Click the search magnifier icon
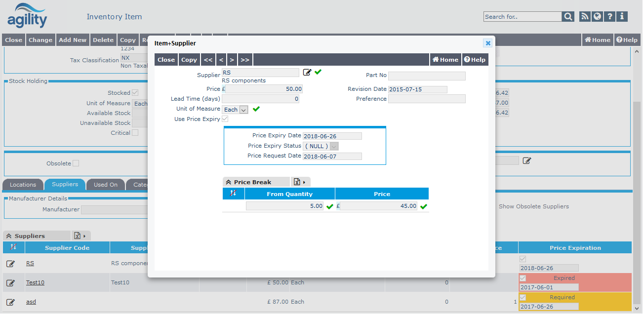Viewport: 644px width, 316px height. (568, 17)
